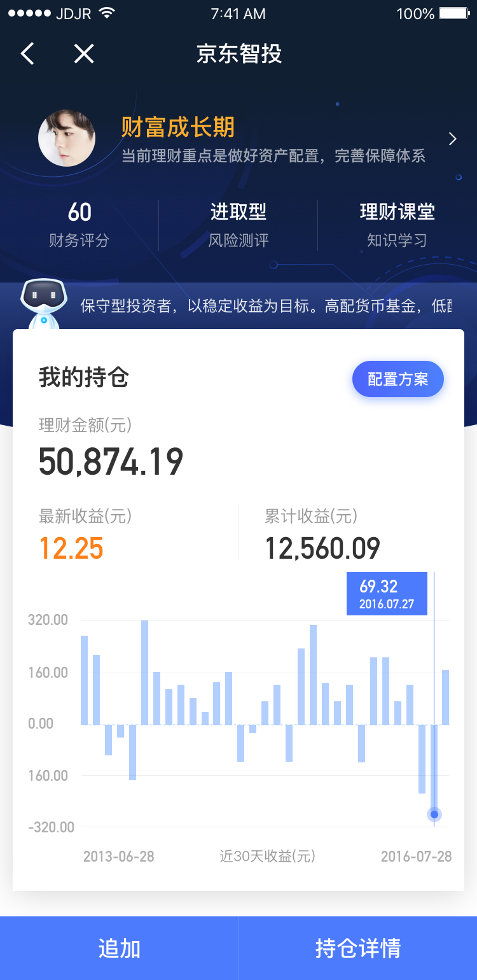477x980 pixels.
Task: Open 进取型 风险测评 section
Action: point(238,225)
